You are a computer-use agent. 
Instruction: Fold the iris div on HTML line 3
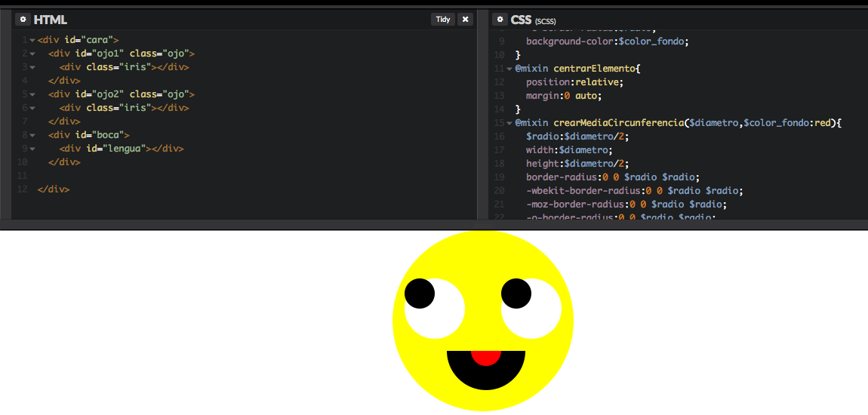point(32,67)
